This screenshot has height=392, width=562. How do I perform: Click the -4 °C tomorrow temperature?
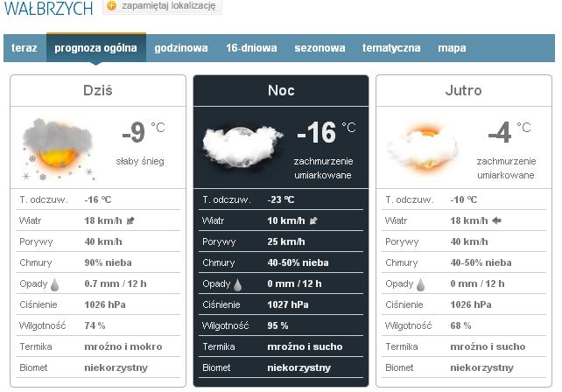(x=509, y=132)
